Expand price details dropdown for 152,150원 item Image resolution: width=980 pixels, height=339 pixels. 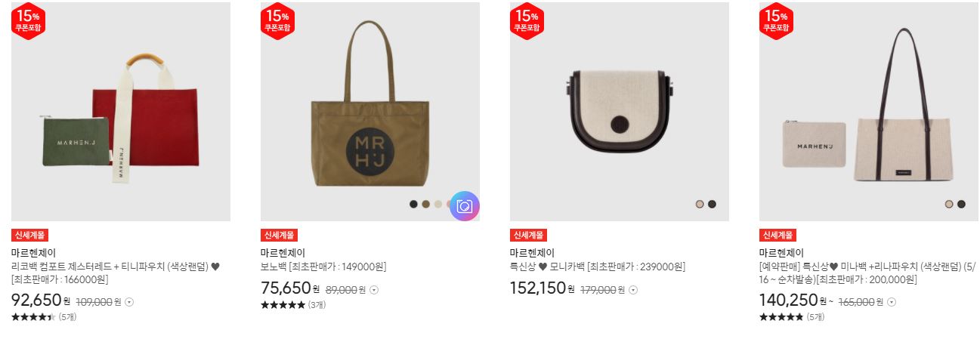[x=633, y=290]
